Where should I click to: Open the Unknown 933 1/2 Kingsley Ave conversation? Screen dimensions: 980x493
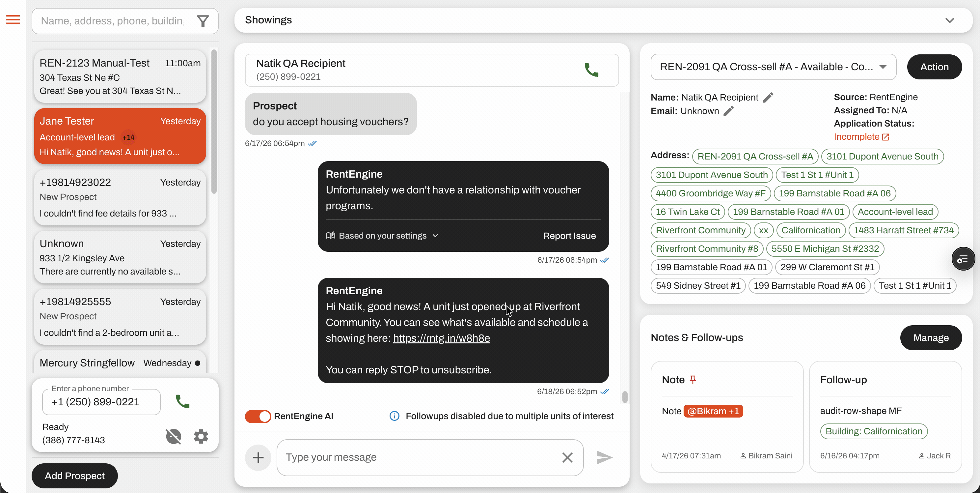coord(120,257)
